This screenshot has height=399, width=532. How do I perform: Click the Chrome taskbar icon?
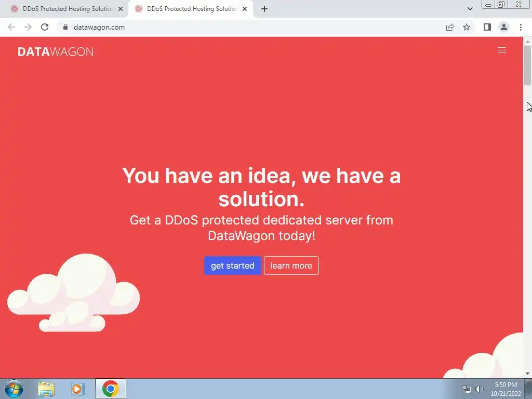pos(110,389)
